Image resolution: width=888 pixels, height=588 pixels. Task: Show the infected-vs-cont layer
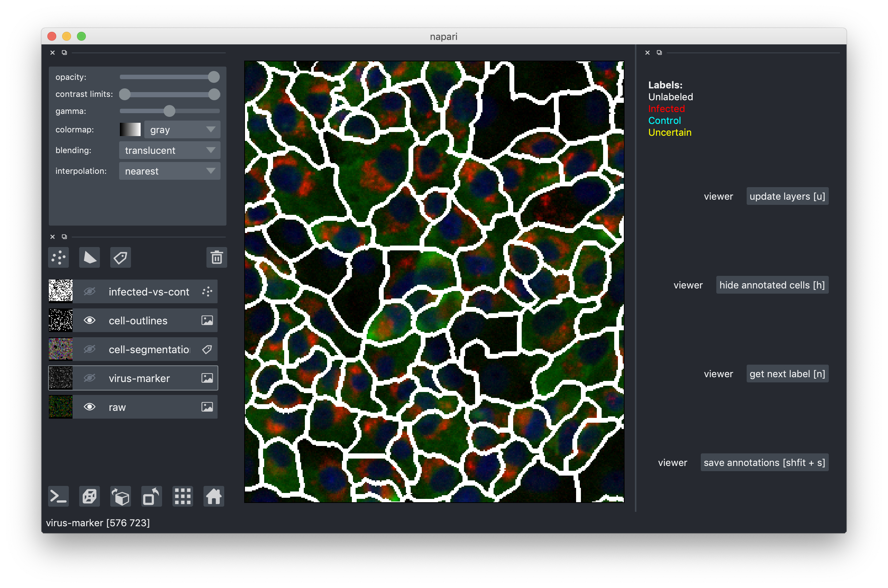click(89, 291)
